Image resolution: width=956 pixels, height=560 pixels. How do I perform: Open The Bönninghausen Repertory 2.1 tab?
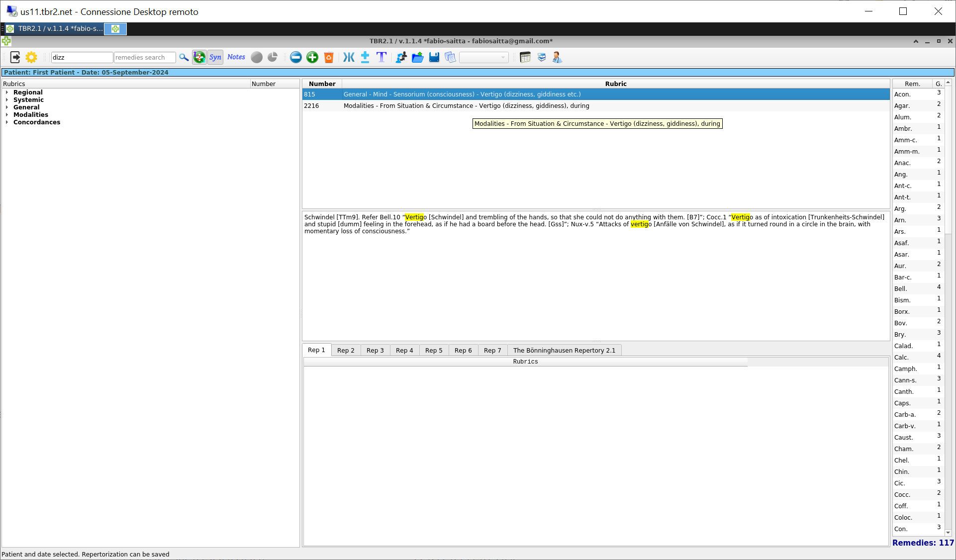click(564, 350)
